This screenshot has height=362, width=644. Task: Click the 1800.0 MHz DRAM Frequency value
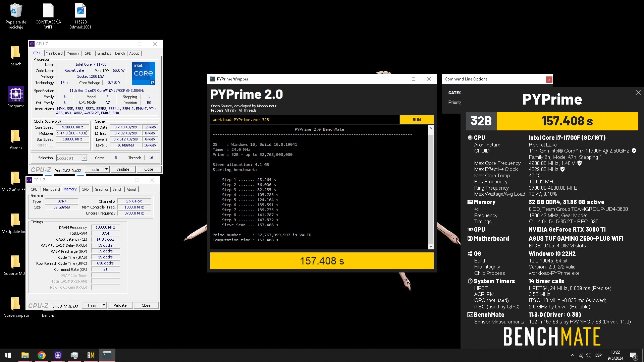(105, 227)
